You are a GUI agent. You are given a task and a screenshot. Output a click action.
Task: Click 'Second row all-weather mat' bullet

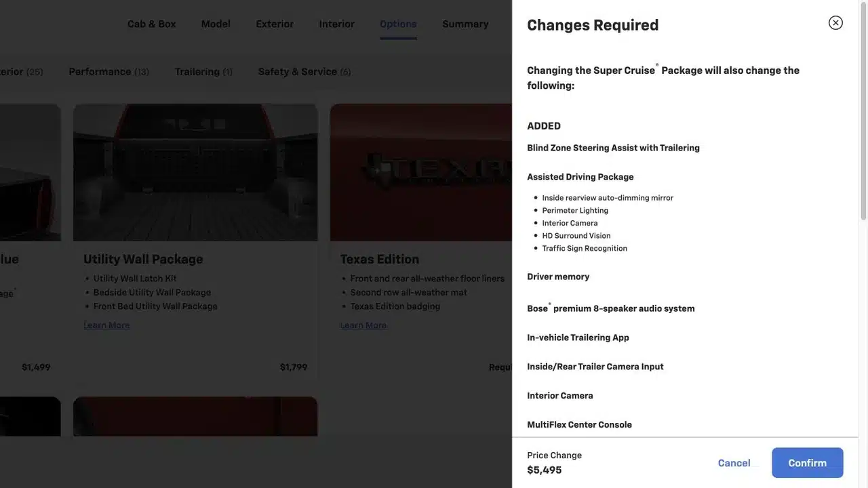pos(409,292)
